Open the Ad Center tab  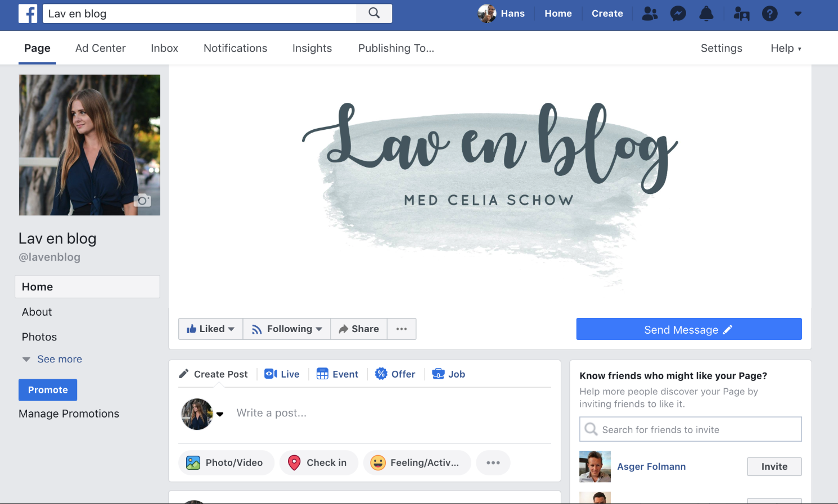point(101,48)
